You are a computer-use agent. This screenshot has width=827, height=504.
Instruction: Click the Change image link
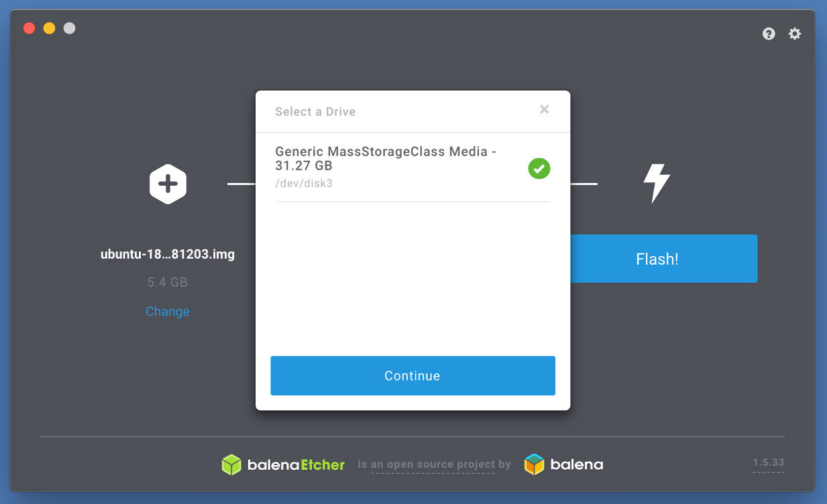[x=168, y=312]
